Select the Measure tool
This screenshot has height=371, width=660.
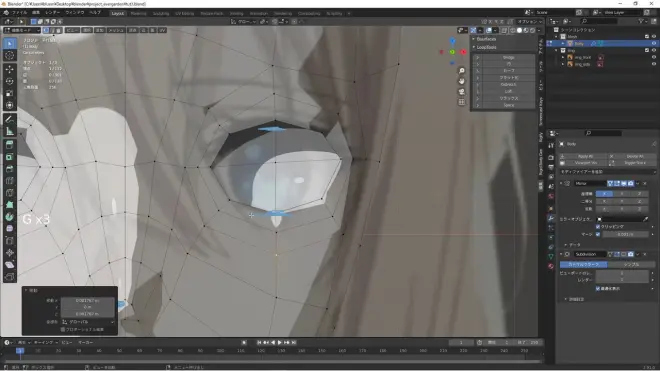click(x=10, y=131)
